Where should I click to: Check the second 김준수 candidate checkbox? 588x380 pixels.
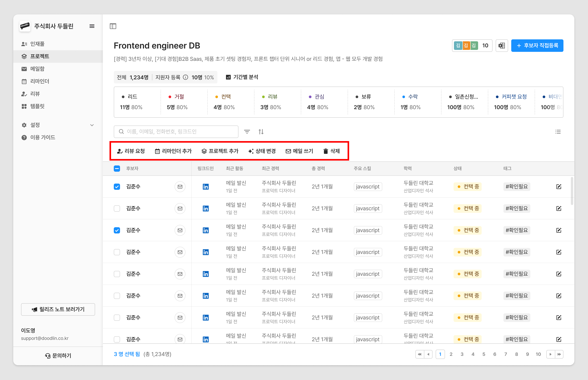117,209
